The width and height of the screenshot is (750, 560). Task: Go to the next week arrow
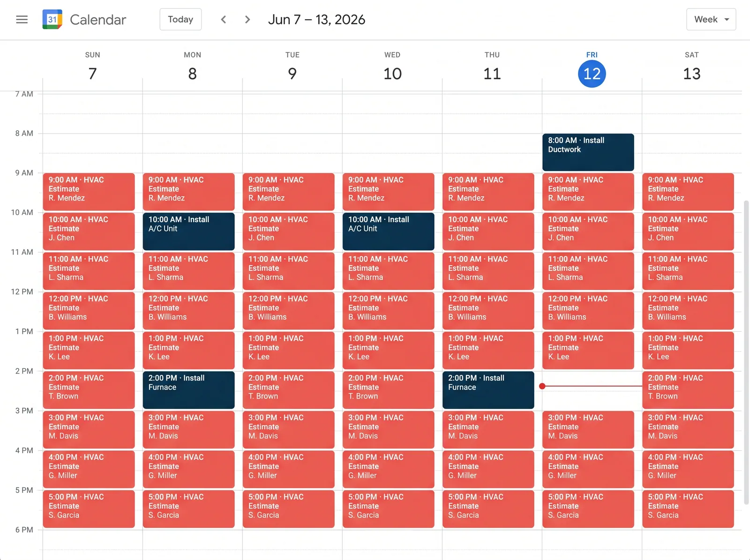(247, 20)
